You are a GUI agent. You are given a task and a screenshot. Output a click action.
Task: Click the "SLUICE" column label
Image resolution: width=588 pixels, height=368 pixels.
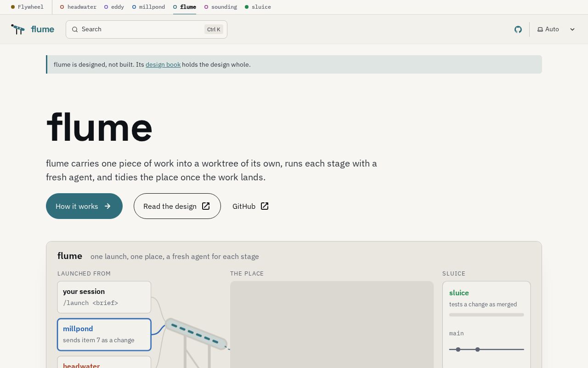454,273
